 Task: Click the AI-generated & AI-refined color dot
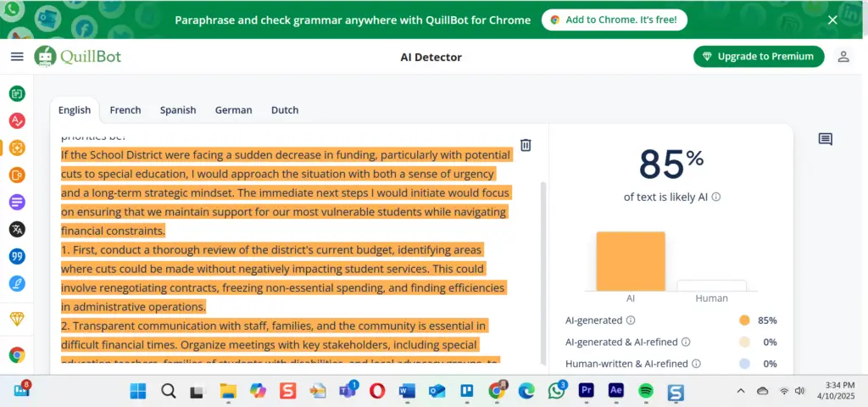tap(744, 343)
